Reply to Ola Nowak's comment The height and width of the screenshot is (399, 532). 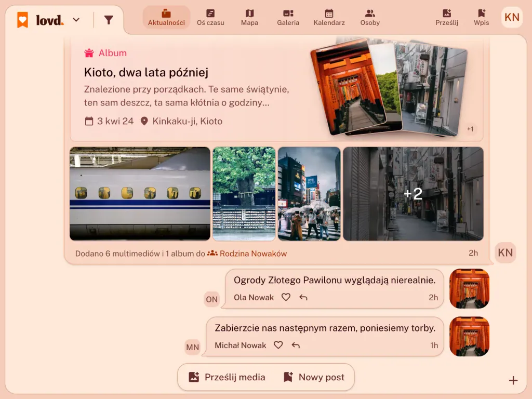[303, 297]
